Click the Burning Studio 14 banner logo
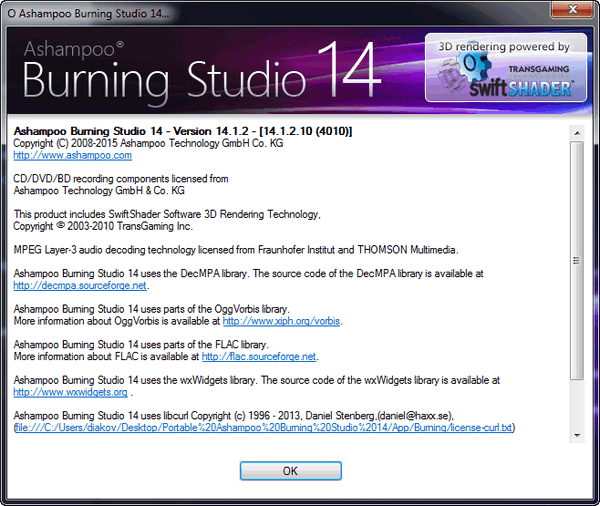The width and height of the screenshot is (600, 506). (202, 72)
